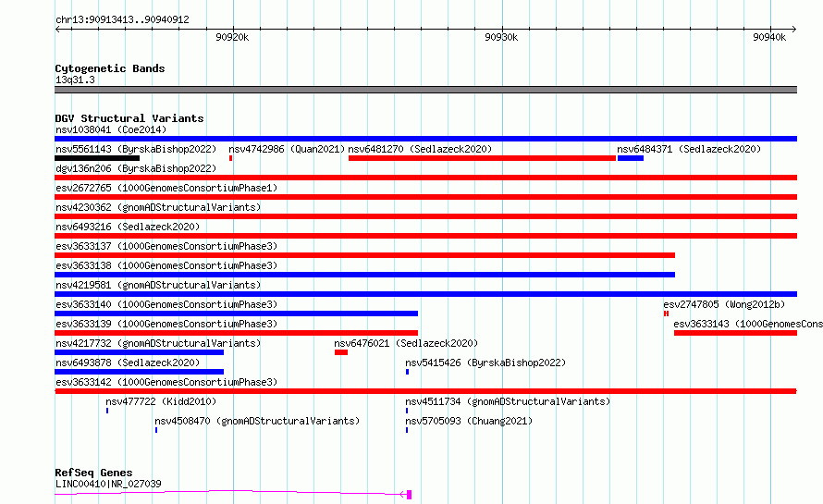The image size is (823, 504).
Task: Click the black nsv5561143 variant bar
Action: tap(97, 158)
